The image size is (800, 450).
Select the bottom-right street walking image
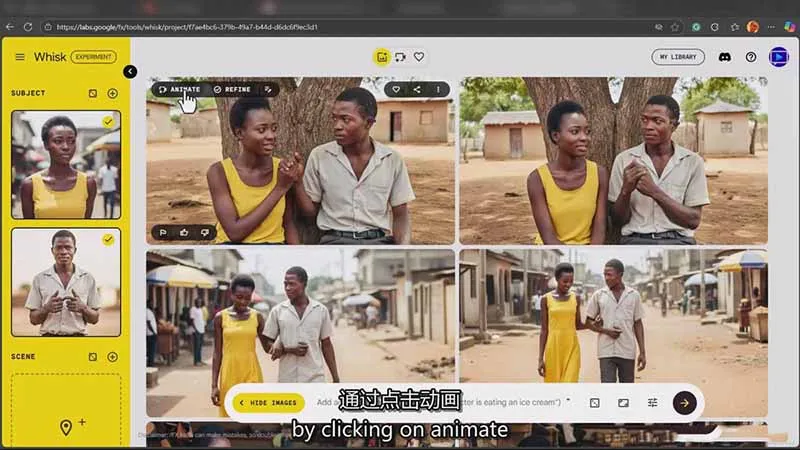pyautogui.click(x=613, y=330)
